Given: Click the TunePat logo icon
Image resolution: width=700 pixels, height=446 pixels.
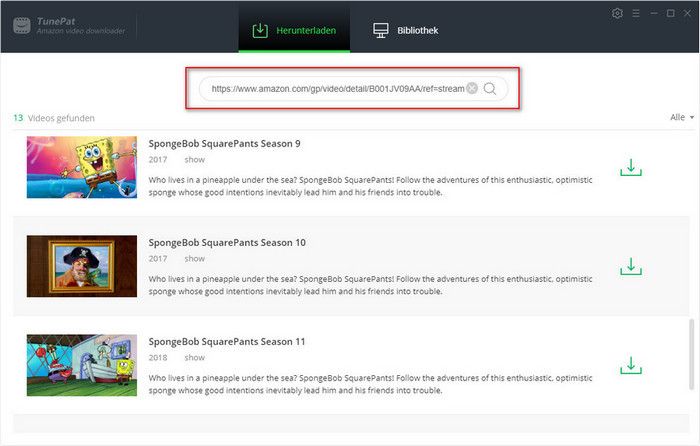Looking at the screenshot, I should [22, 25].
